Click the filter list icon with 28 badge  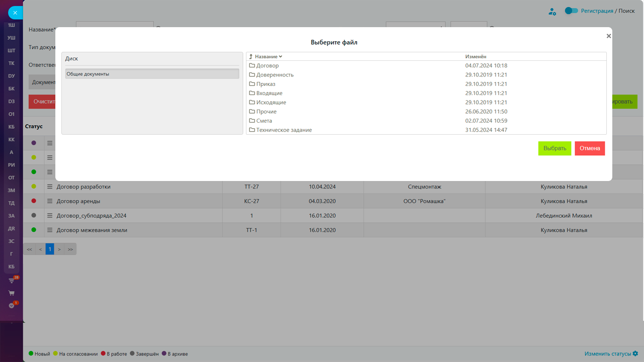[x=12, y=281]
